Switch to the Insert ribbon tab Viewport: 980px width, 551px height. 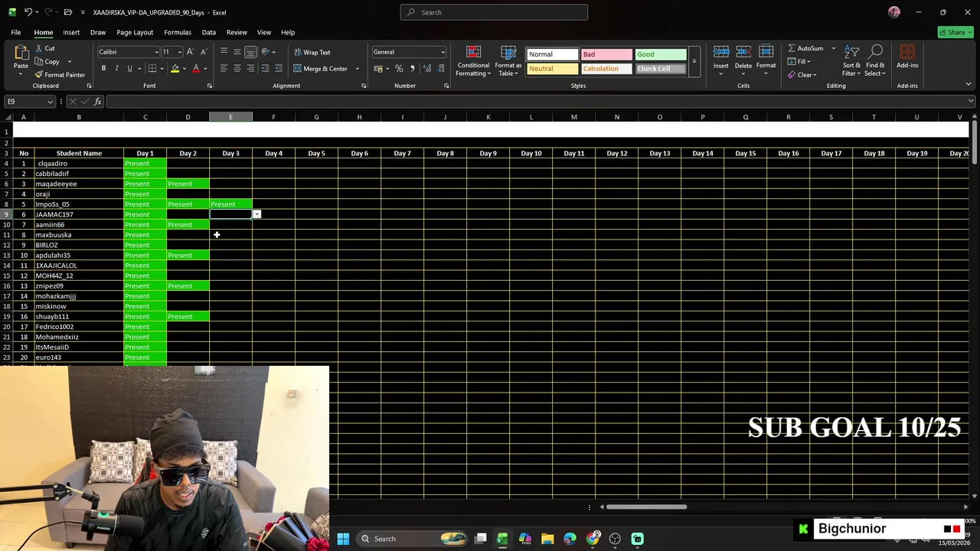71,32
